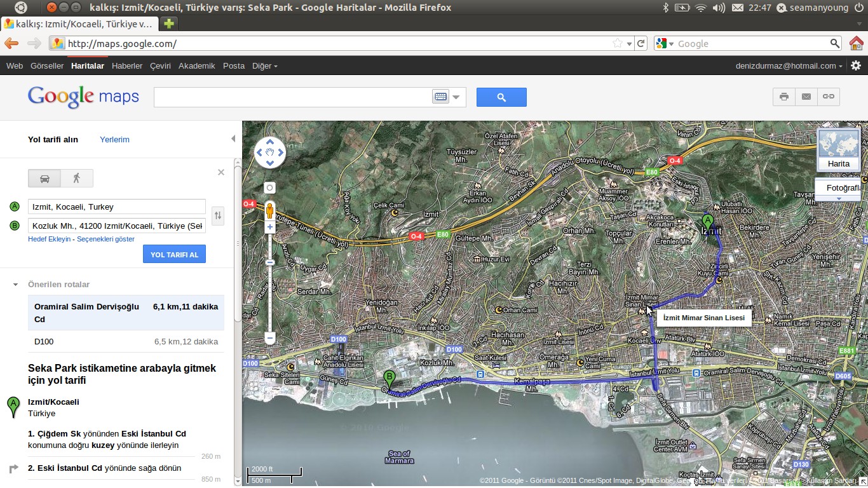Screen dimensions: 868x488
Task: Zoom out with the minus button
Action: (x=270, y=339)
